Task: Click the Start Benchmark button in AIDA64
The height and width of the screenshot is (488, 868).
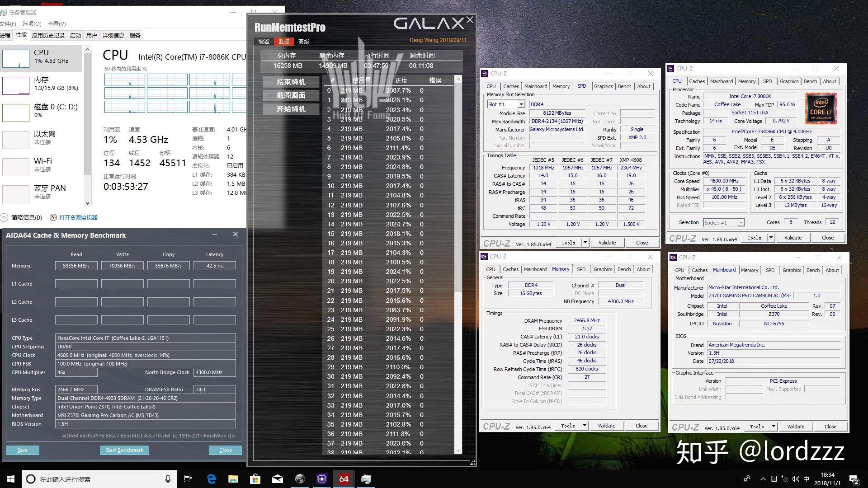Action: [x=123, y=450]
